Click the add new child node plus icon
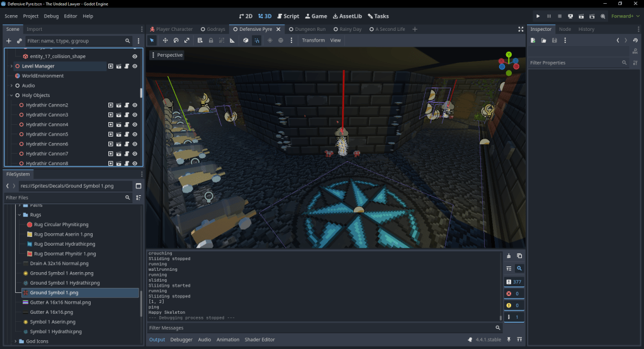The height and width of the screenshot is (349, 644). pos(9,41)
